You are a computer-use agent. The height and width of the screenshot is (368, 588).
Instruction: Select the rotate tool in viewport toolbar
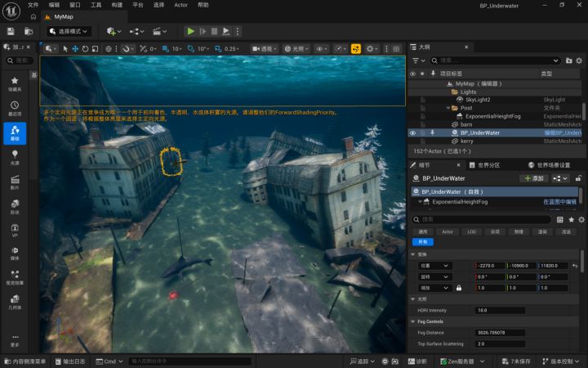[x=85, y=49]
